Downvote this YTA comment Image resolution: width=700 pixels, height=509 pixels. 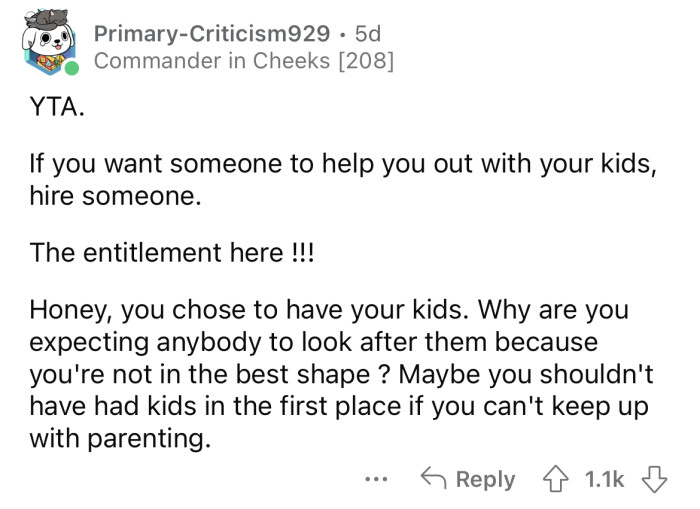click(653, 479)
